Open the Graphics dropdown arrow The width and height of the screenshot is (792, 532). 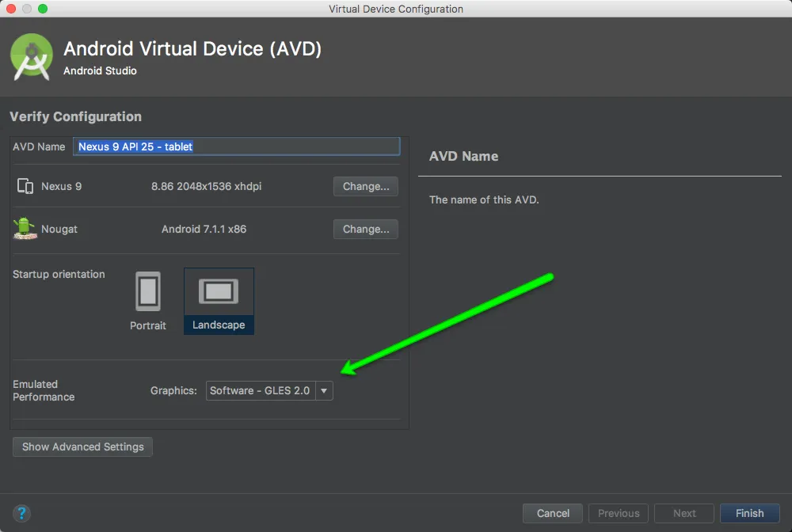(324, 390)
